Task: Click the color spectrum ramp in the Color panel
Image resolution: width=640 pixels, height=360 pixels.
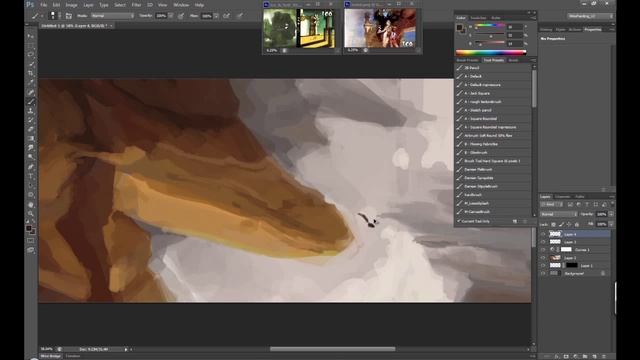Action: tap(491, 52)
